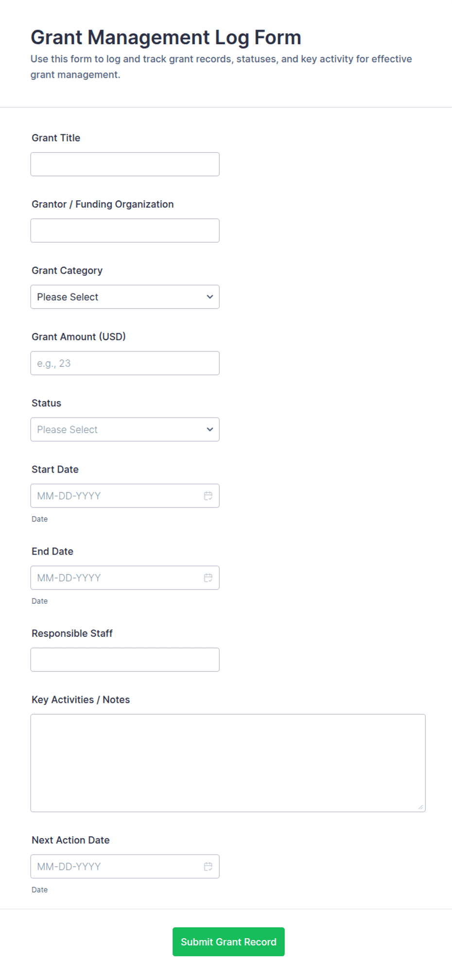Screen dimensions: 452x980
Task: Submit the grant record
Action: 228,942
